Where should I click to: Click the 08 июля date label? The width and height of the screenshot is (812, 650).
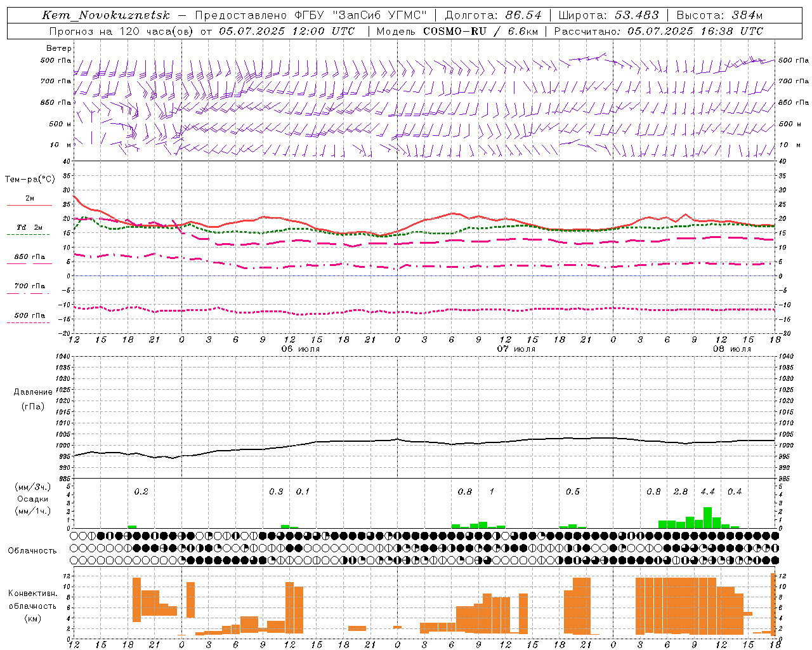[x=732, y=349]
